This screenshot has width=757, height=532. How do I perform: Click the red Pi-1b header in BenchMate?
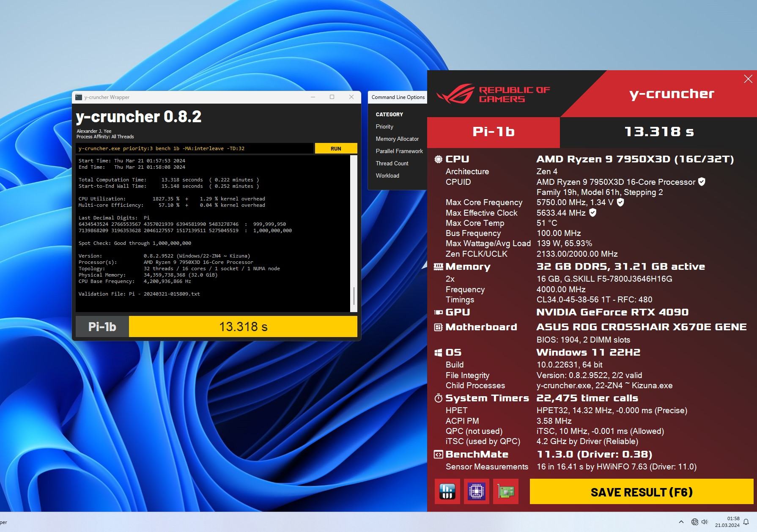[x=494, y=132]
